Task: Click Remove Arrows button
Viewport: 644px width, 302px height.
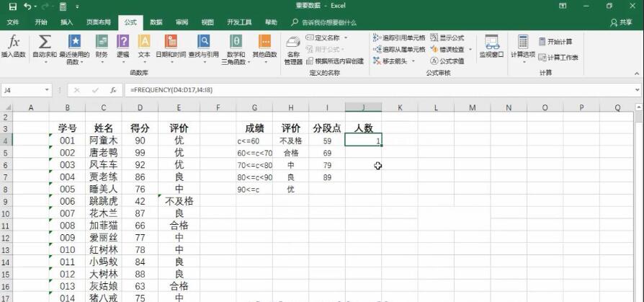Action: (390, 61)
